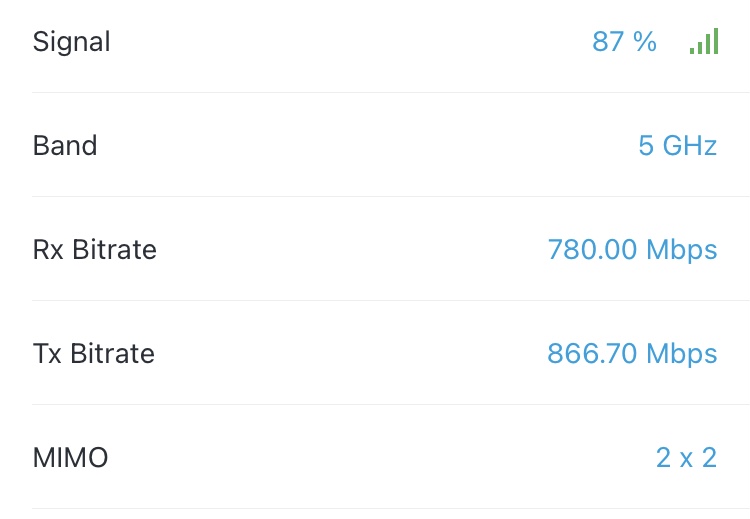
Task: Click the number 866.70 in Tx Bitrate
Action: click(592, 354)
